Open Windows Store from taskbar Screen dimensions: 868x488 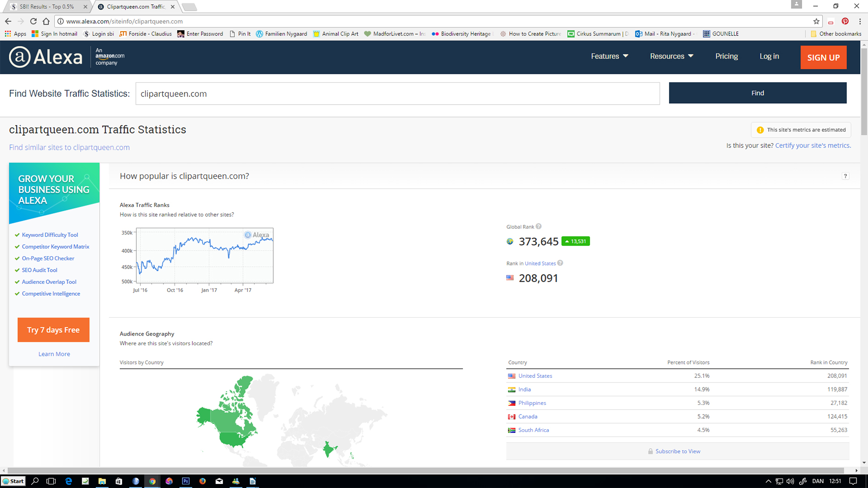point(119,481)
